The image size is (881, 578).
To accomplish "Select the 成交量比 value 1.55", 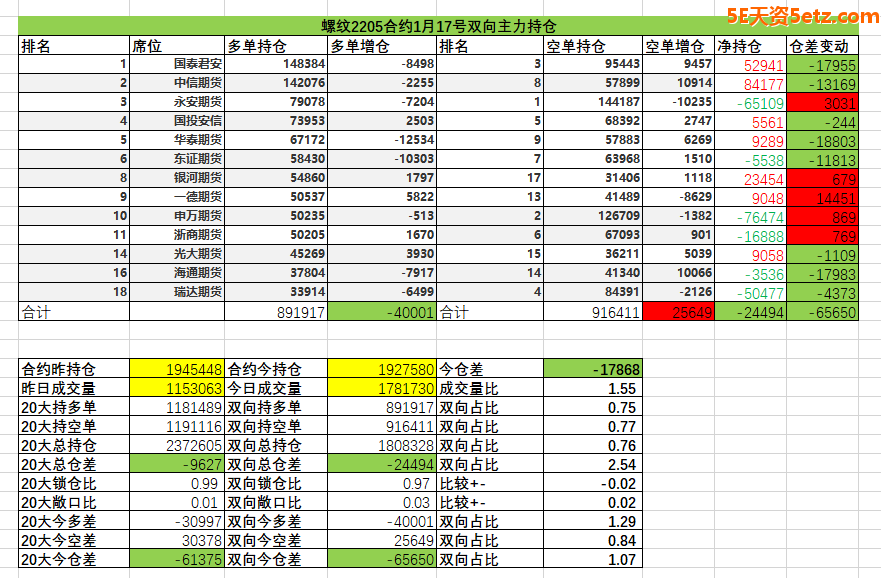I will [592, 388].
